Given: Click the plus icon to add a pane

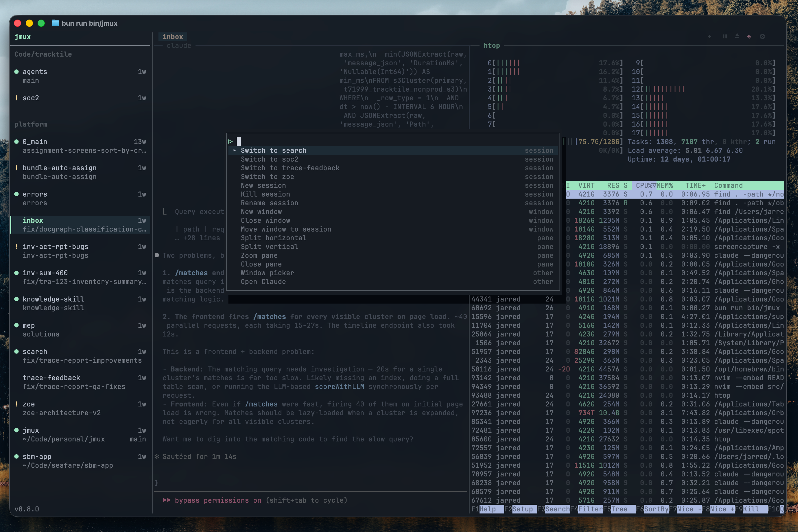Looking at the screenshot, I should (710, 37).
